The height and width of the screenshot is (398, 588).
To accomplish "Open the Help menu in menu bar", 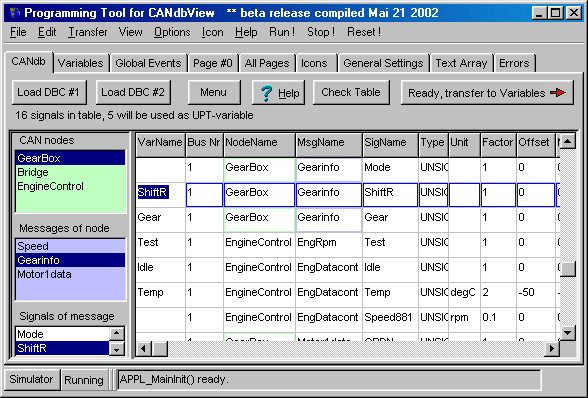I will click(246, 32).
